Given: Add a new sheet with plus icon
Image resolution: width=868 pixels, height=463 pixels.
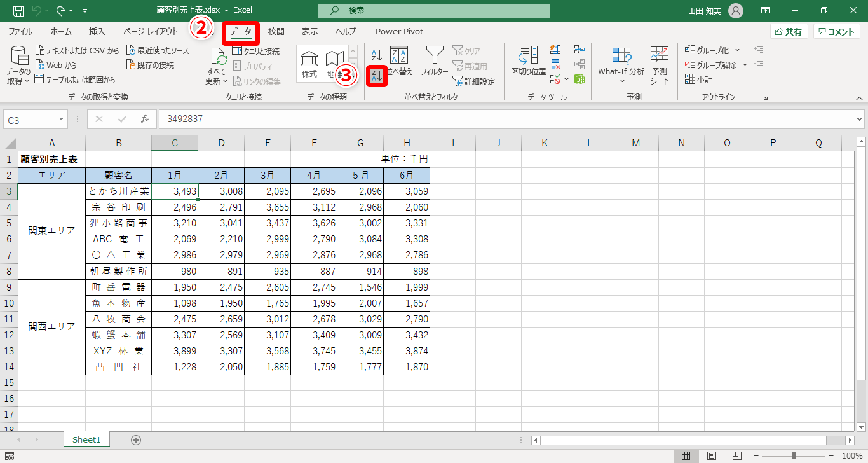Looking at the screenshot, I should (135, 439).
